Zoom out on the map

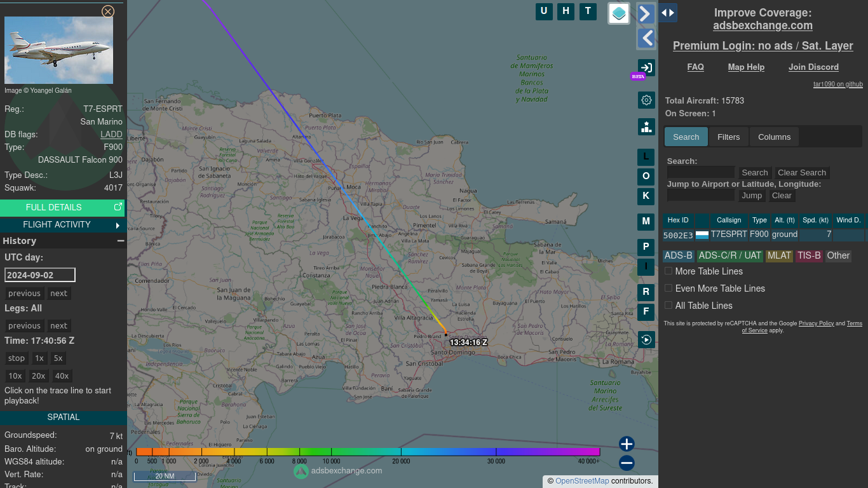(x=627, y=463)
